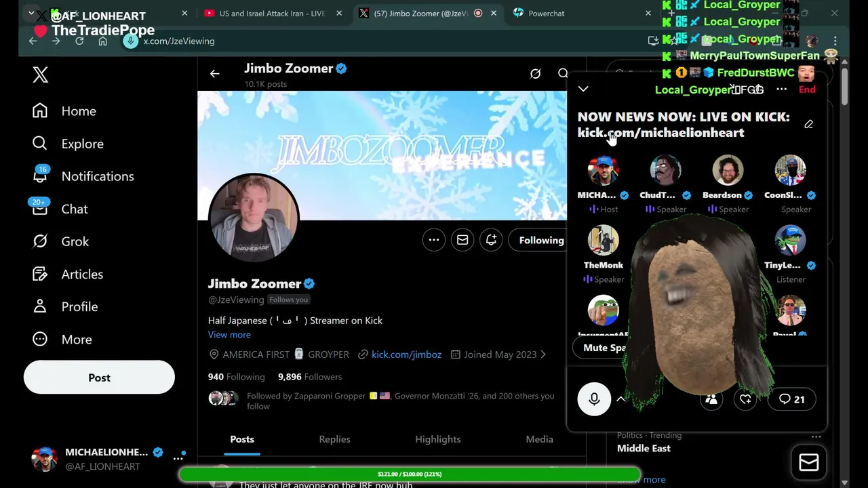Open Middle East trend options dots
Viewport: 868px width, 488px height.
tap(816, 436)
